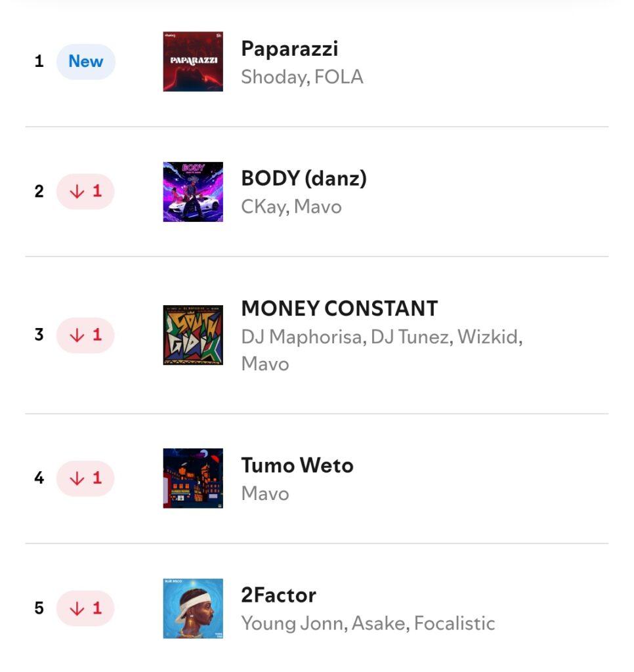Select the MONEY CONSTANT track title
The image size is (634, 672).
click(x=339, y=308)
